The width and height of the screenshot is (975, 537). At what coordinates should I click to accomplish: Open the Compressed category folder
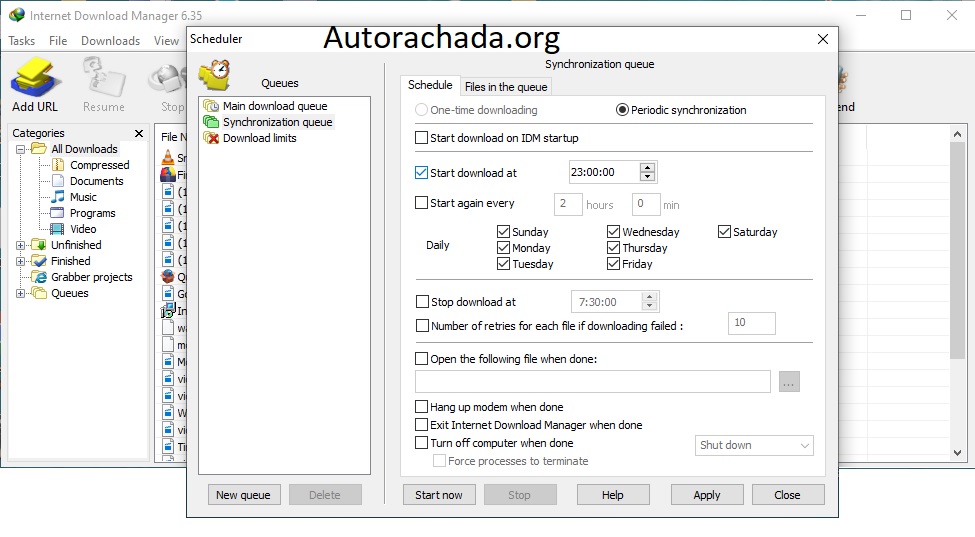click(x=99, y=165)
